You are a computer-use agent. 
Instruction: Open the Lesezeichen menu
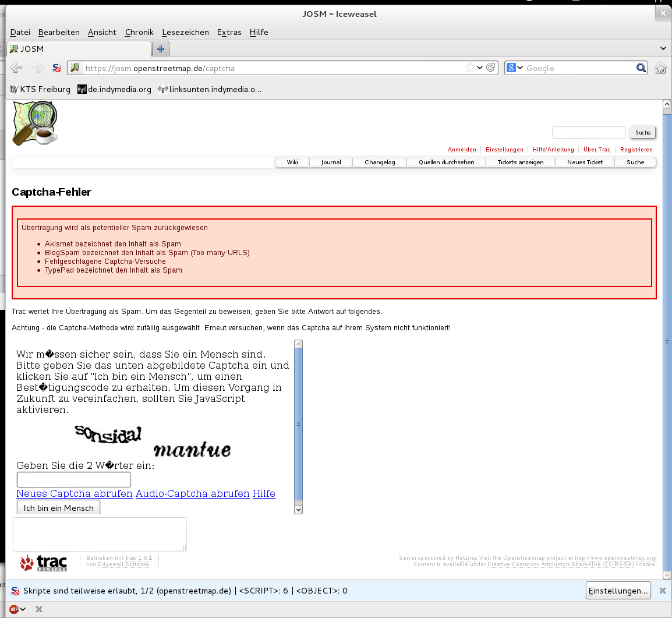coord(185,32)
